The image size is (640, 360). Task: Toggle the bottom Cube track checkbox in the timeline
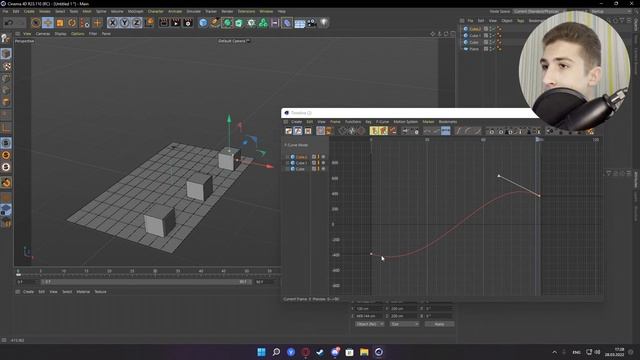click(314, 169)
